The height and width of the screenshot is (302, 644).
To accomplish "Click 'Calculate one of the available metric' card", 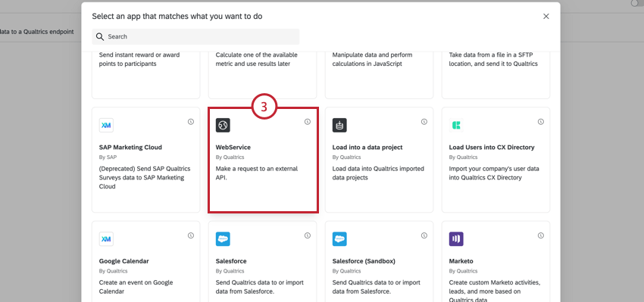I will (x=262, y=75).
